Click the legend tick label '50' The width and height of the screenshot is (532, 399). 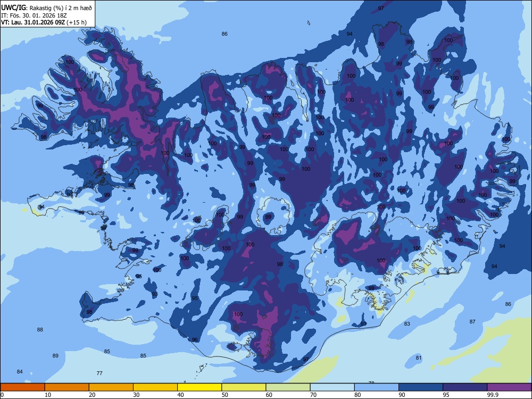pos(225,395)
